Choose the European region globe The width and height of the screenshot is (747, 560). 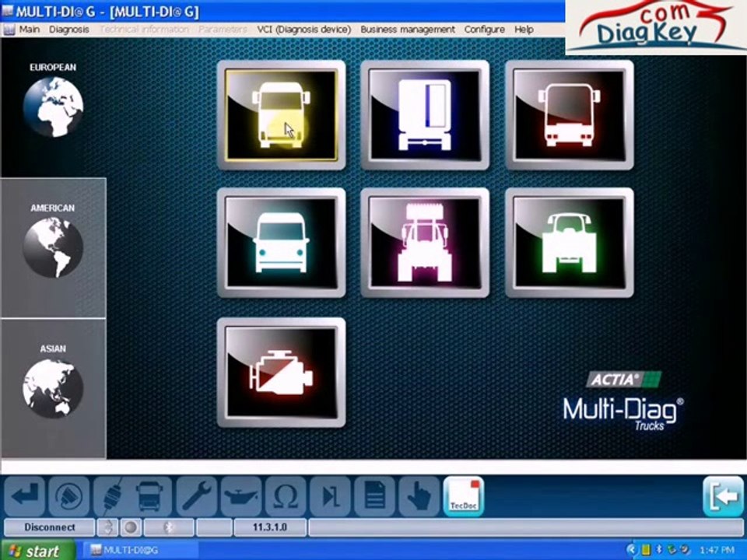(53, 107)
